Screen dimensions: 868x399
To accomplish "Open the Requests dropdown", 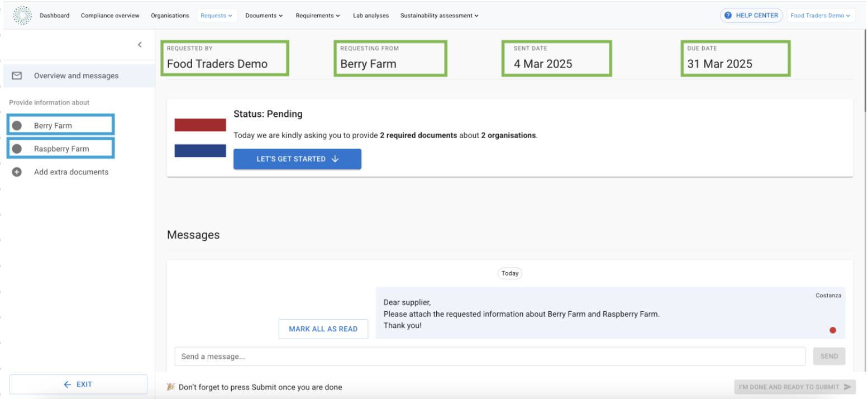I will [217, 15].
